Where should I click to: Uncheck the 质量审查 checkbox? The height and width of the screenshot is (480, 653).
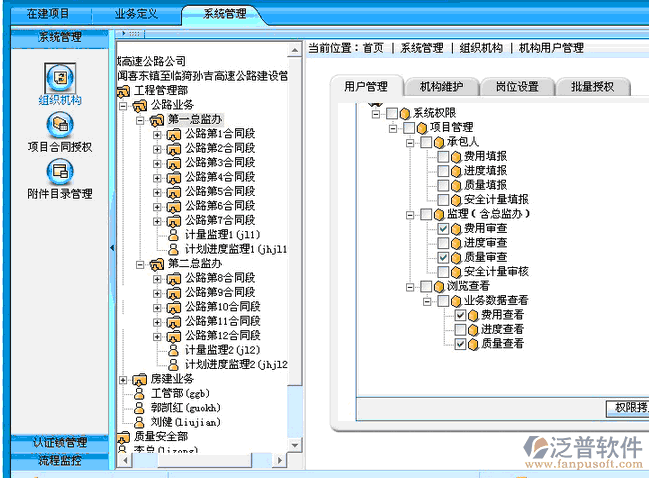click(x=443, y=258)
